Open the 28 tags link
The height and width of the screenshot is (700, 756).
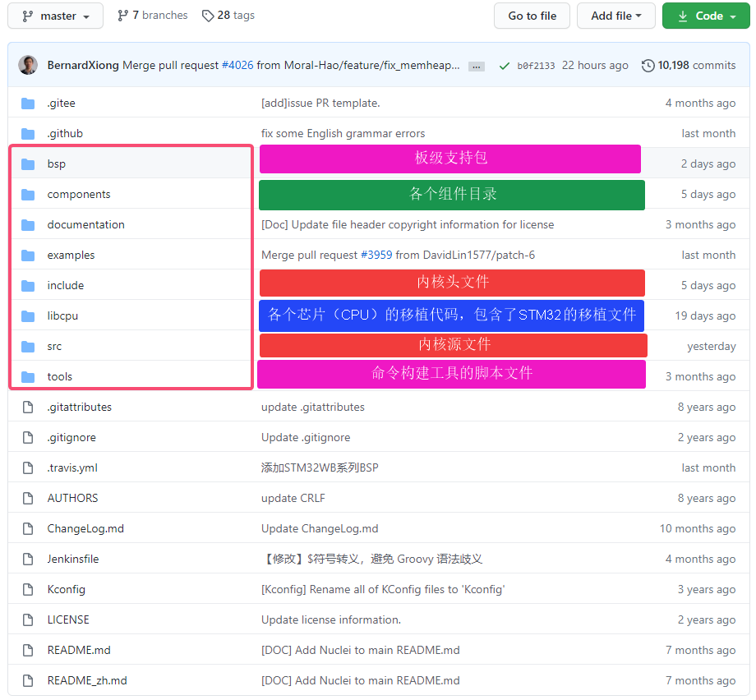[x=228, y=16]
